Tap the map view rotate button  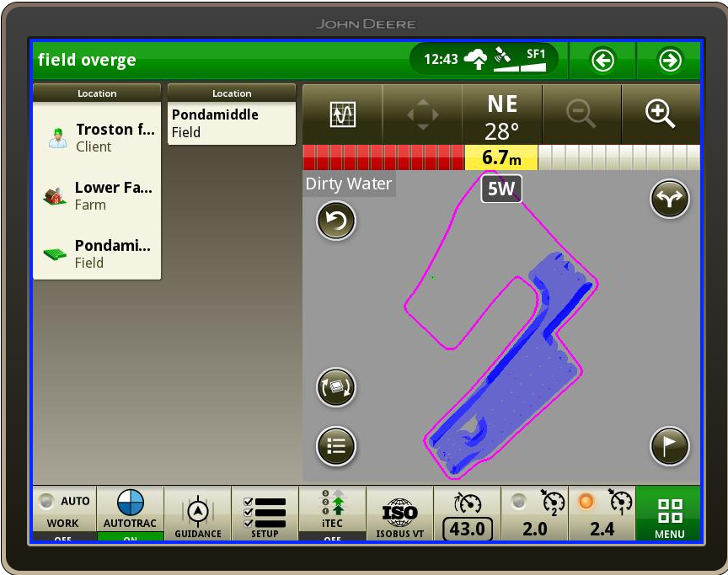[x=335, y=387]
